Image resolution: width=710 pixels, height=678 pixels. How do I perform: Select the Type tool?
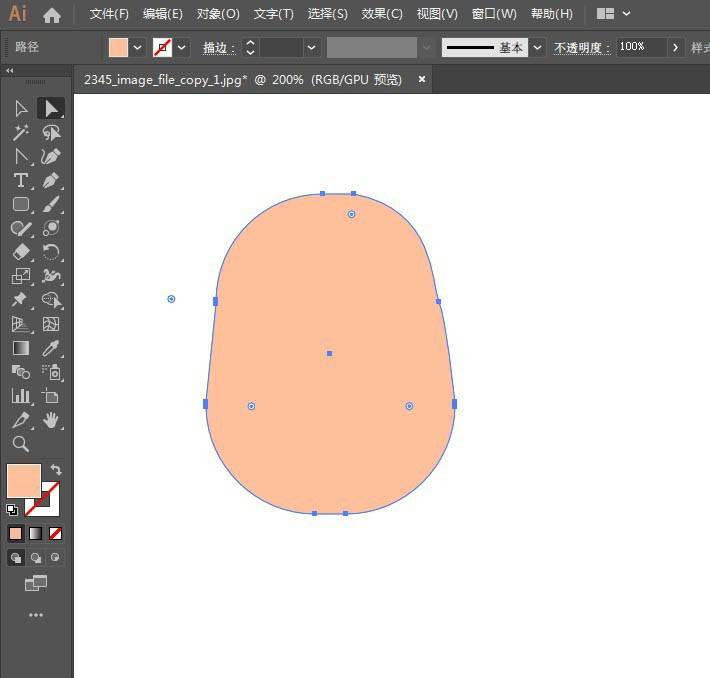[x=20, y=180]
